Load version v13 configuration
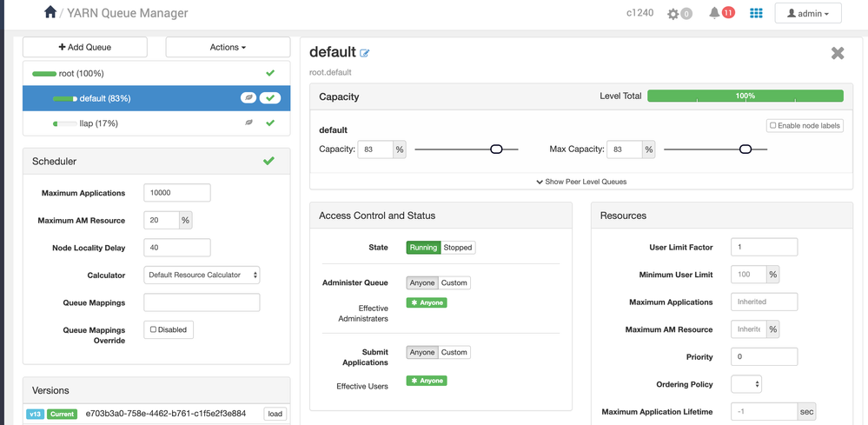The width and height of the screenshot is (868, 425). pos(275,414)
